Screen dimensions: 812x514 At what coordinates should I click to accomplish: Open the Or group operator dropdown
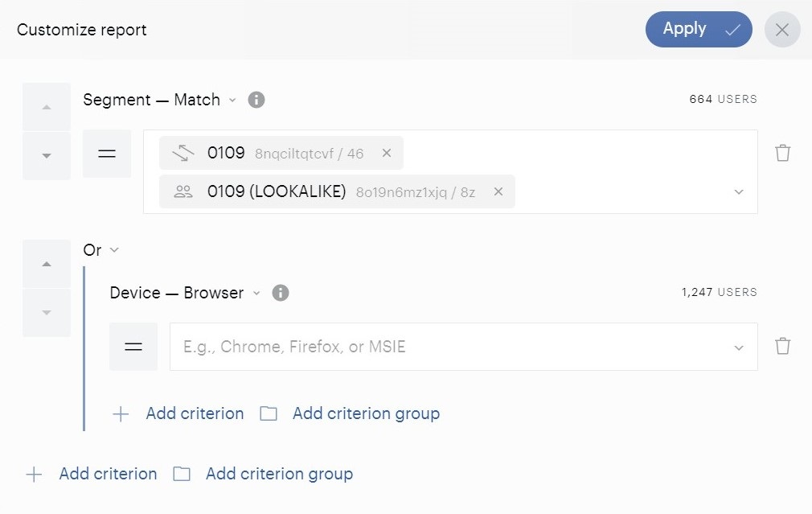click(101, 250)
